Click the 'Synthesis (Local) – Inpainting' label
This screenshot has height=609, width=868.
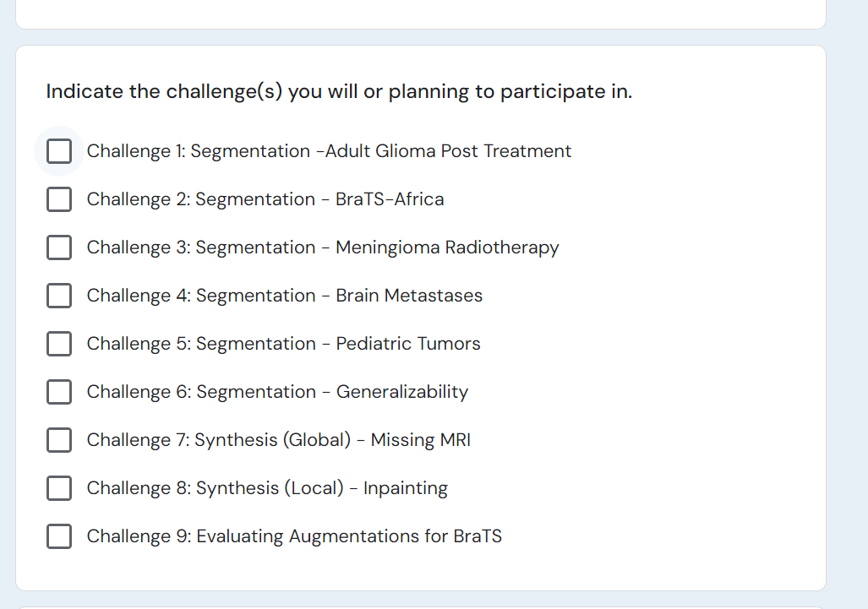(322, 488)
